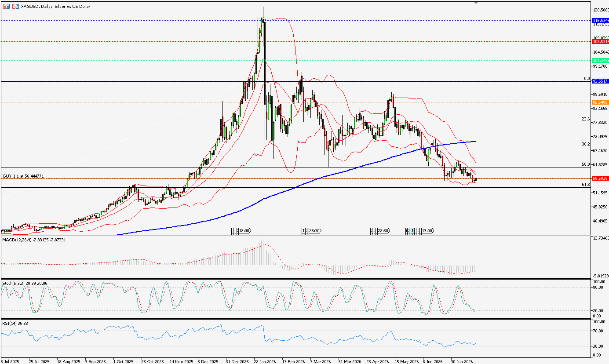Click the chart shift triangle marker

pyautogui.click(x=476, y=3)
